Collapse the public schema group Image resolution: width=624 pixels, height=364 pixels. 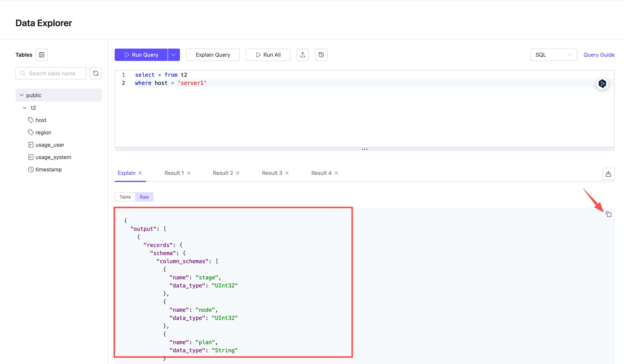click(22, 95)
